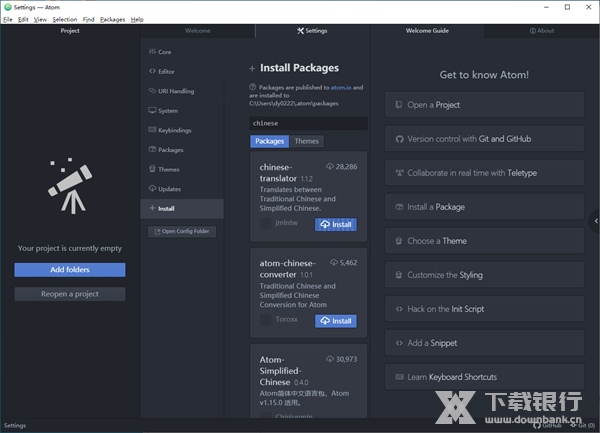Expand the 'Learn Keyboard Shortcuts' section
This screenshot has width=600, height=433.
click(484, 377)
